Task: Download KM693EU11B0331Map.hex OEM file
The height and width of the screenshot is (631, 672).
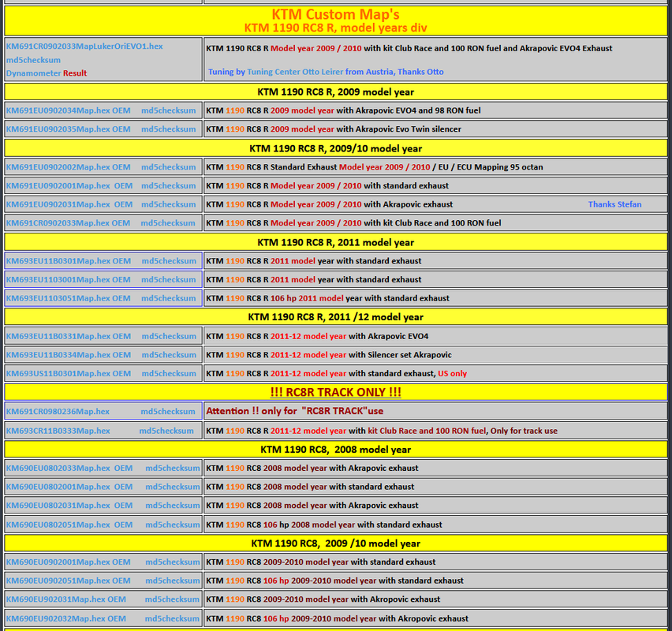Action: (x=69, y=337)
